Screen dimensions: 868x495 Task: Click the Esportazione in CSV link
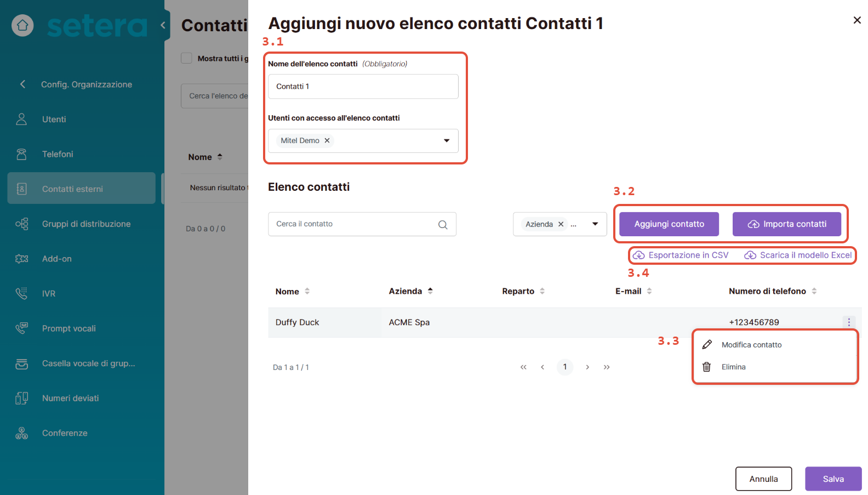tap(681, 255)
